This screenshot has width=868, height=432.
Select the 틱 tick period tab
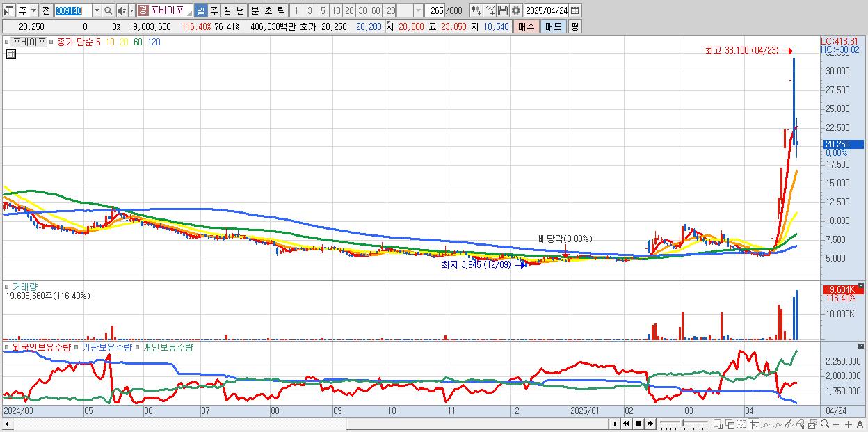pyautogui.click(x=281, y=10)
